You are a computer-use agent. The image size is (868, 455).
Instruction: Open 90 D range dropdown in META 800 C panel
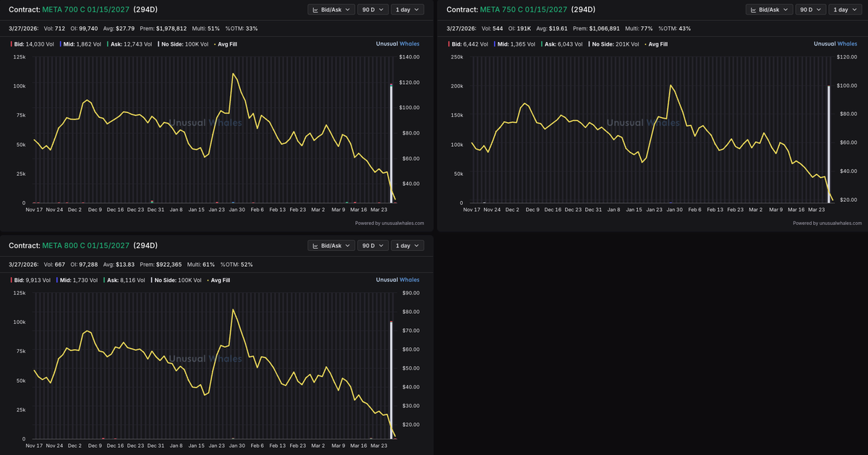click(373, 245)
